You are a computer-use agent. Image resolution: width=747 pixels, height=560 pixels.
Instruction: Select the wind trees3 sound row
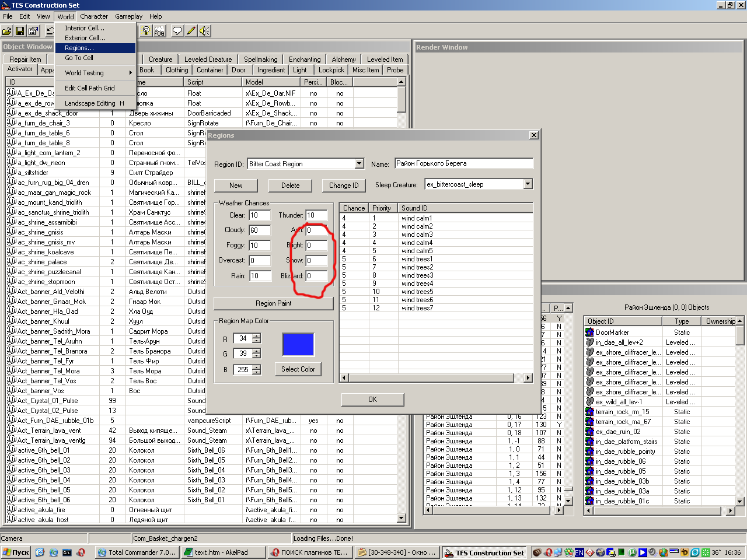click(x=437, y=275)
